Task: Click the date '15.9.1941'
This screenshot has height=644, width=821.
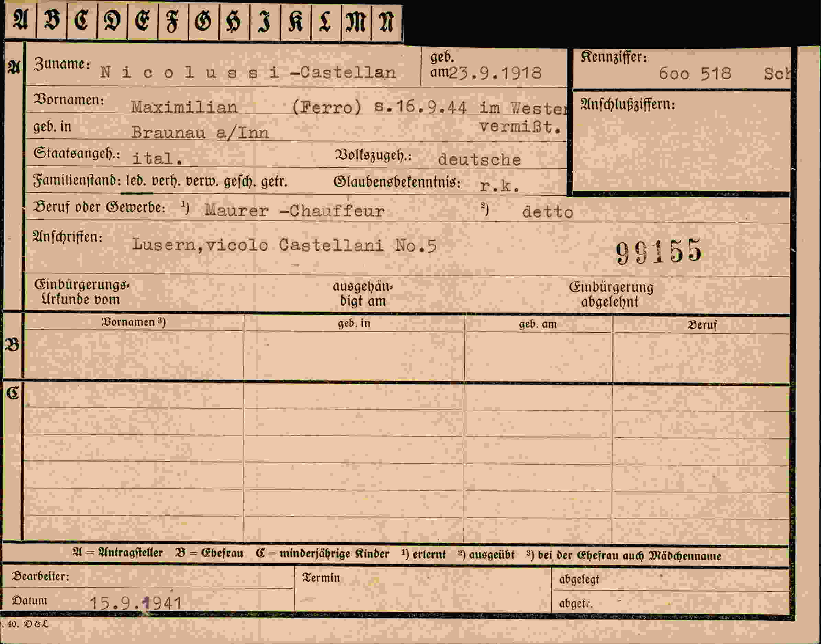Action: [x=136, y=603]
